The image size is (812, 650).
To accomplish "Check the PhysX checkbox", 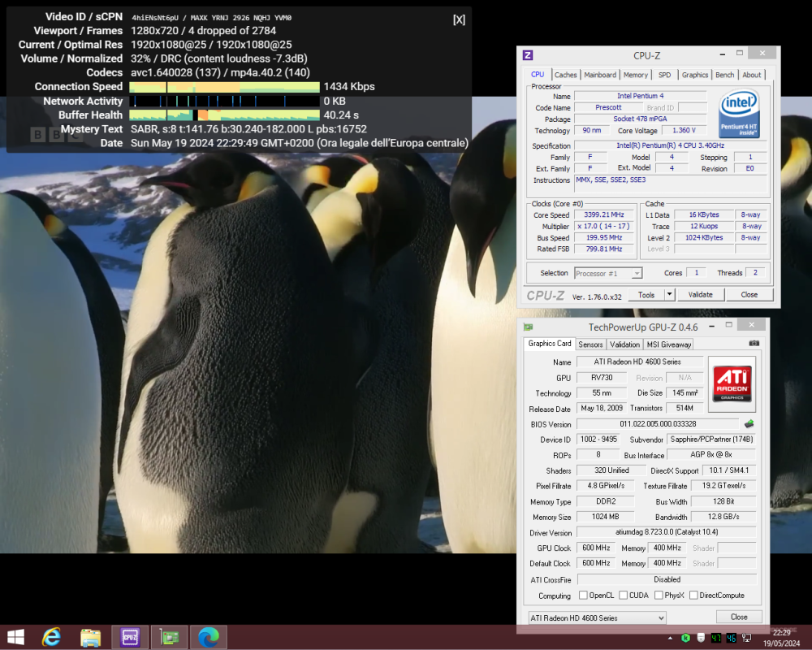I will [659, 596].
